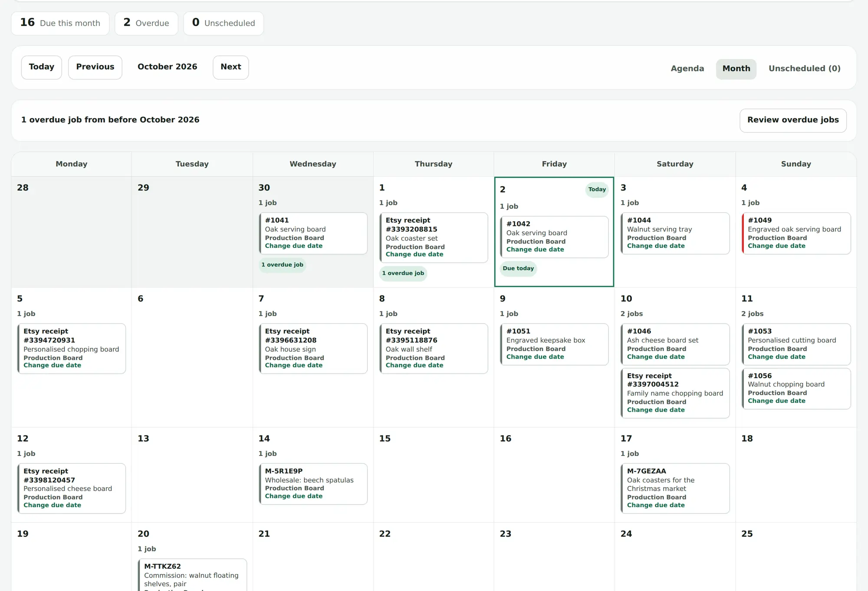Select the Month view tab

point(736,69)
